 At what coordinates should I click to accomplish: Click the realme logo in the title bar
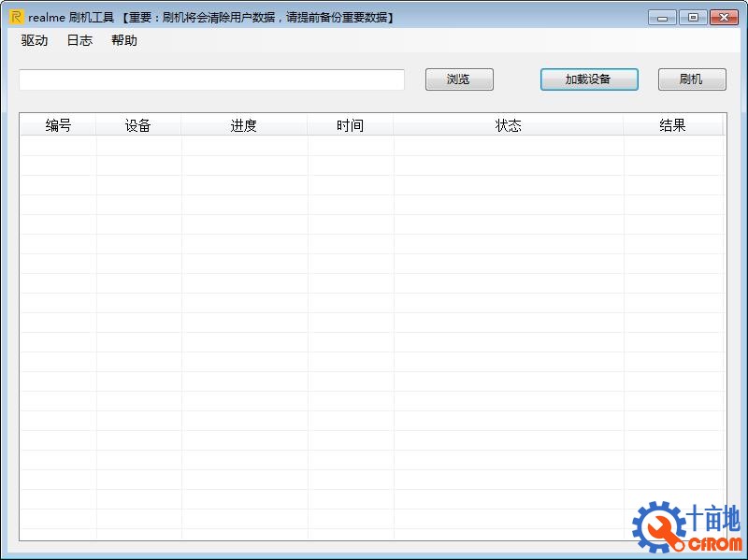(14, 16)
